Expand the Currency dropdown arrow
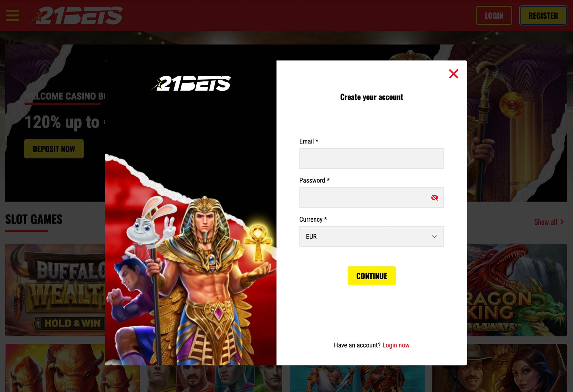The width and height of the screenshot is (573, 392). pos(434,237)
